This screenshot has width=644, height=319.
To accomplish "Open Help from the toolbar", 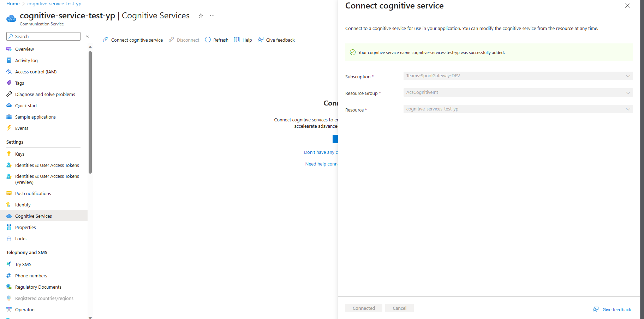I will point(237,40).
